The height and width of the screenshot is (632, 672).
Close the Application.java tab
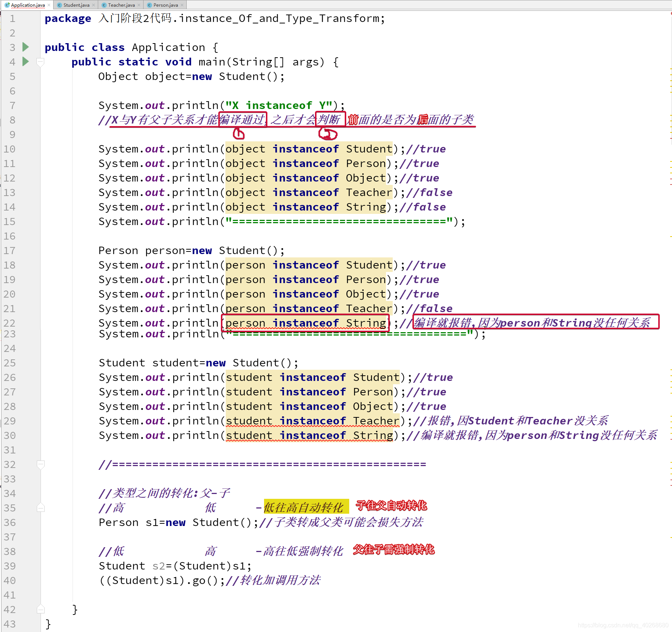(49, 5)
